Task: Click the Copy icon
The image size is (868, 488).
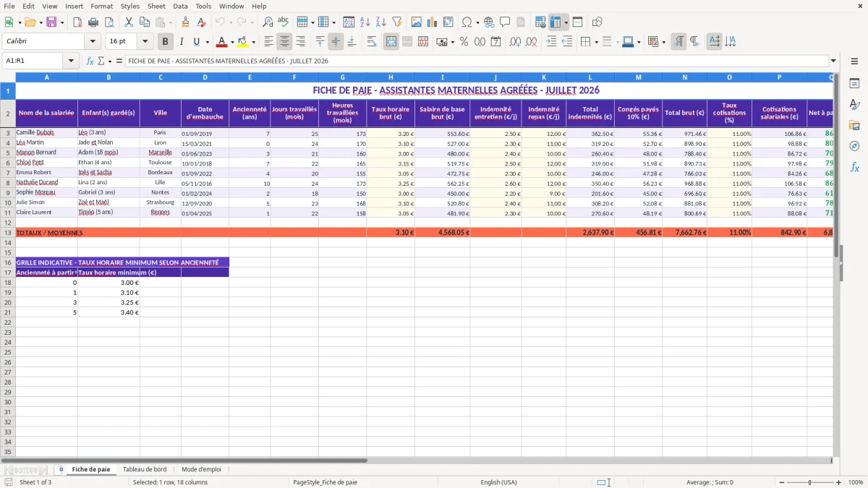Action: (x=145, y=22)
